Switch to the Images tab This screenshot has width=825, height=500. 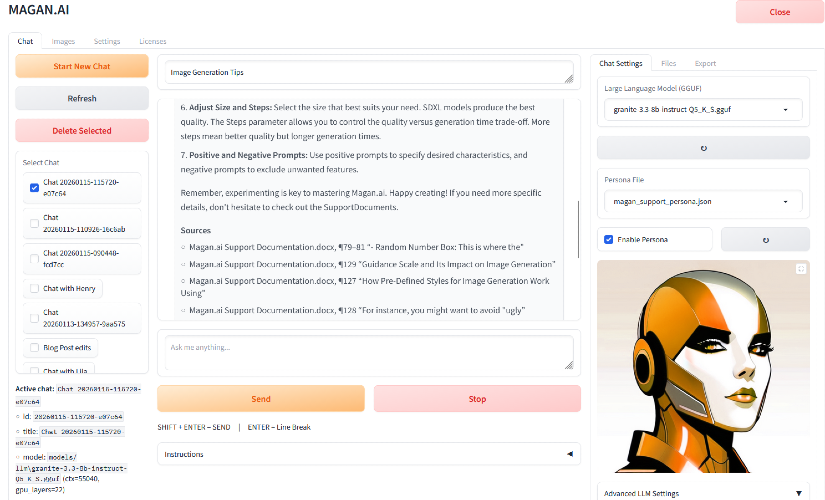[63, 41]
